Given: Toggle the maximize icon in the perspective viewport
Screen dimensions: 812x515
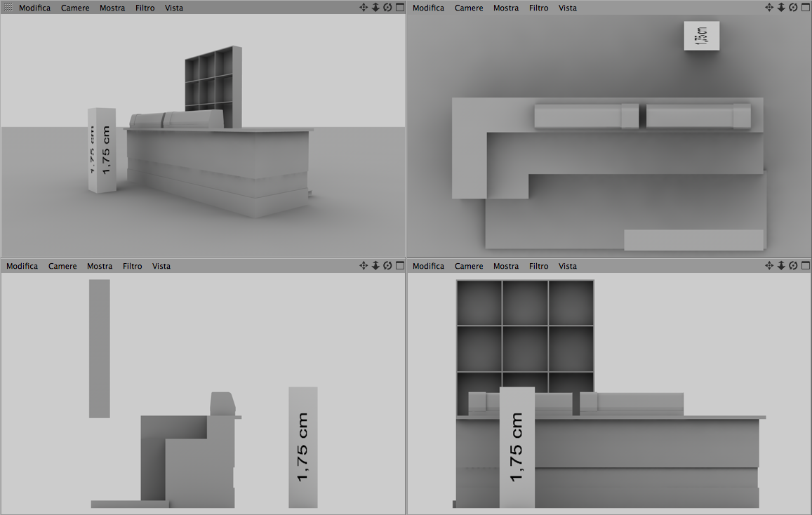Looking at the screenshot, I should point(400,7).
